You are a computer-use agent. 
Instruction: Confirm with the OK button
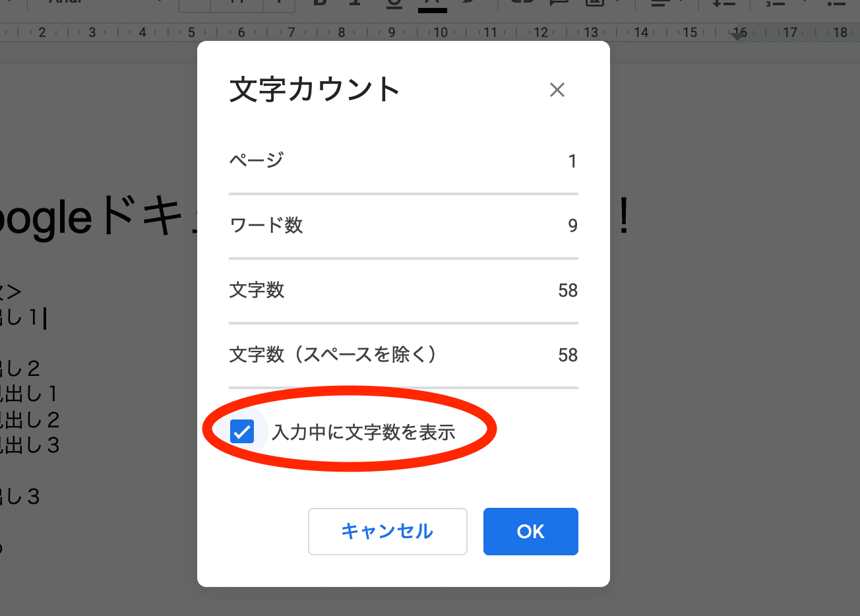coord(531,532)
